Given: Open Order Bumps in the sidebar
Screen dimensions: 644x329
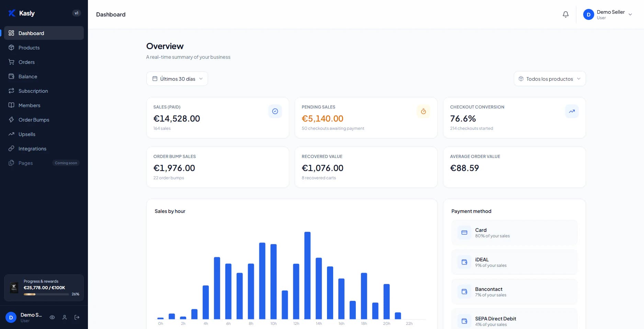Looking at the screenshot, I should (x=44, y=120).
